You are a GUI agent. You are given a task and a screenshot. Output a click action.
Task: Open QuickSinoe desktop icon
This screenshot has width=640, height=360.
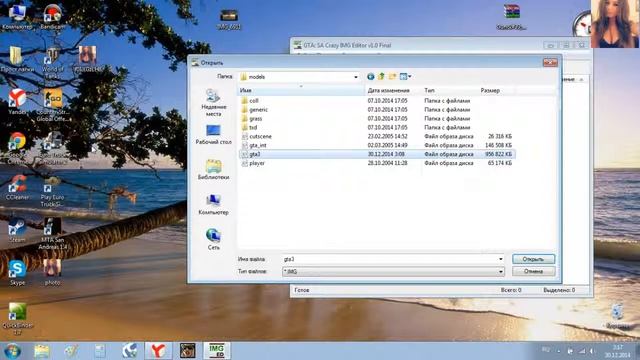17,319
